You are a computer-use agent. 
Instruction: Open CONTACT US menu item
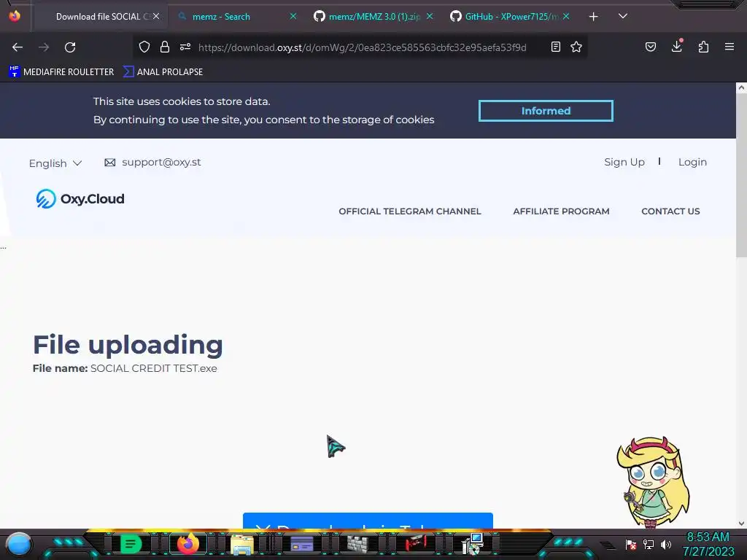pos(670,211)
